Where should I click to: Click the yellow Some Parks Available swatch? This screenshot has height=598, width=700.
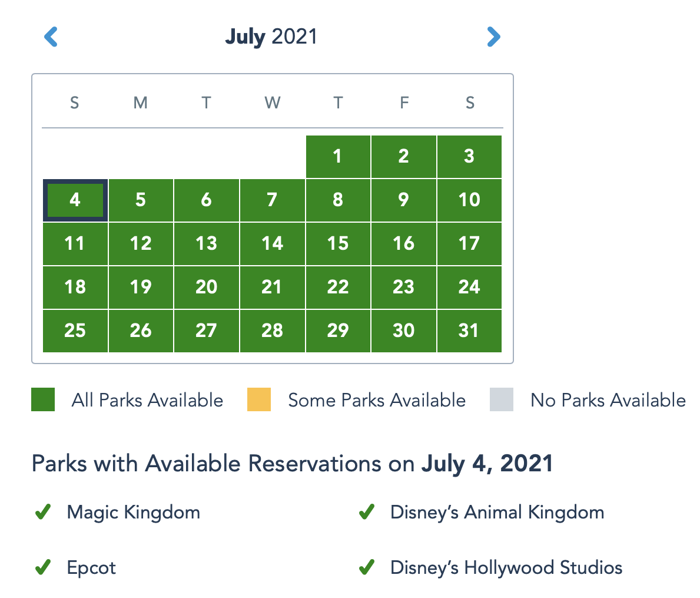point(259,399)
